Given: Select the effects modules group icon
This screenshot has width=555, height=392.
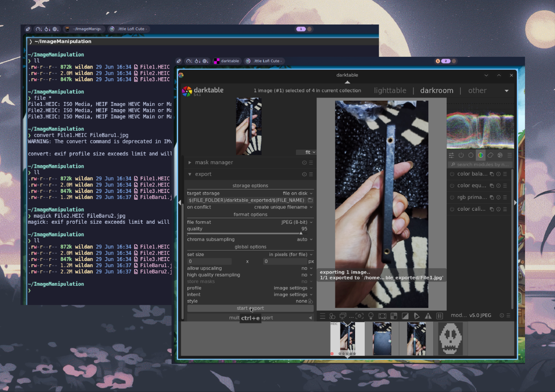Looking at the screenshot, I should pyautogui.click(x=500, y=155).
